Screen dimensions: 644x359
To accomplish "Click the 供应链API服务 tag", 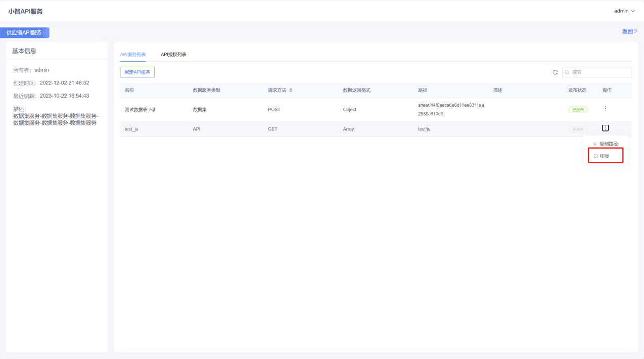I will pos(24,32).
